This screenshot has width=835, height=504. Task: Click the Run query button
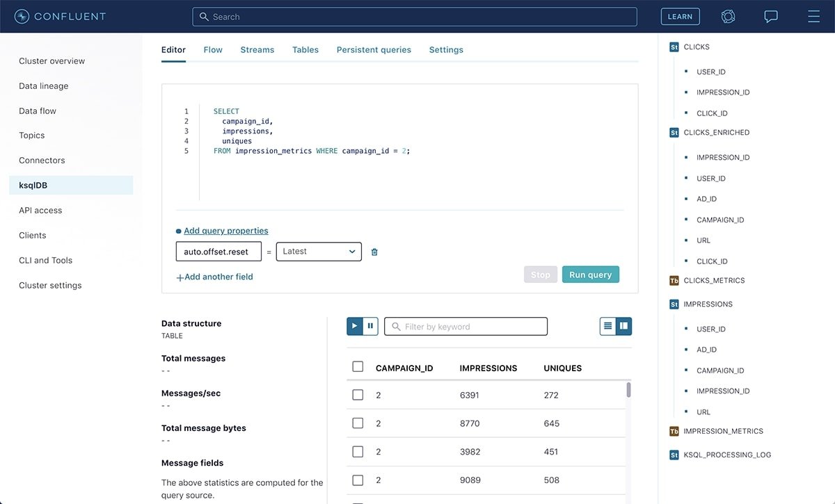(590, 274)
